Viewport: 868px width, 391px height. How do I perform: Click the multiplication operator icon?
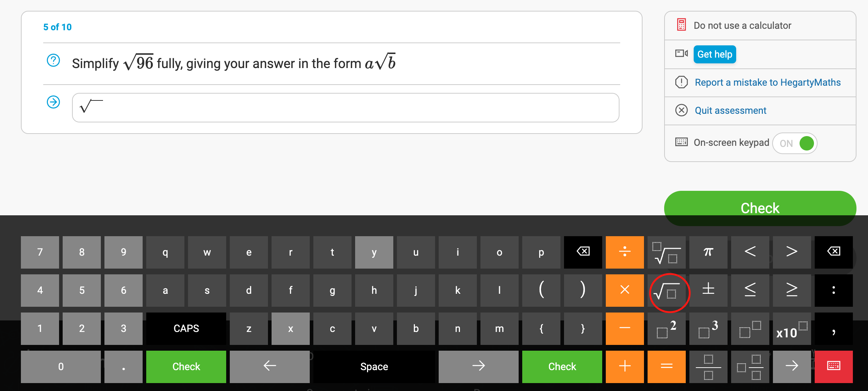625,290
